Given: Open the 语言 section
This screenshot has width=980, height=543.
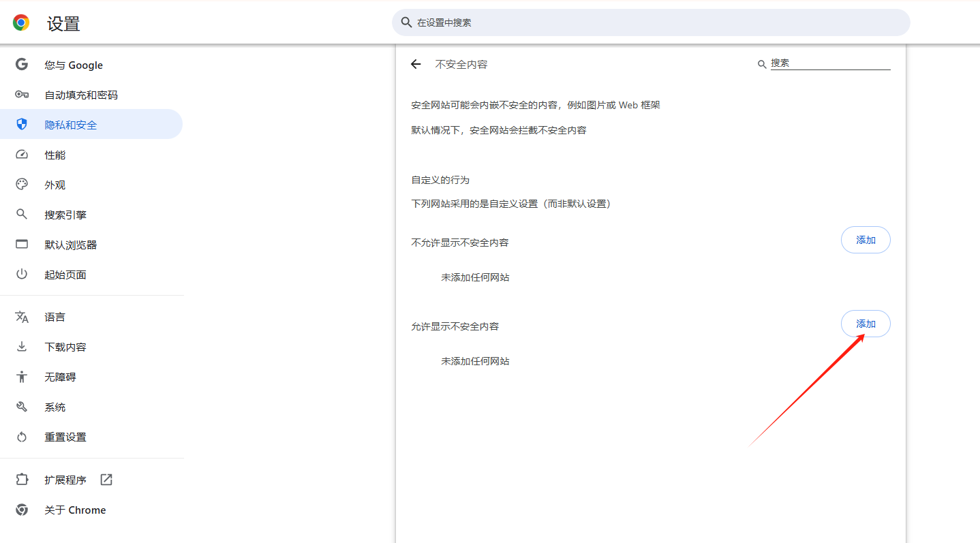Looking at the screenshot, I should 91,317.
